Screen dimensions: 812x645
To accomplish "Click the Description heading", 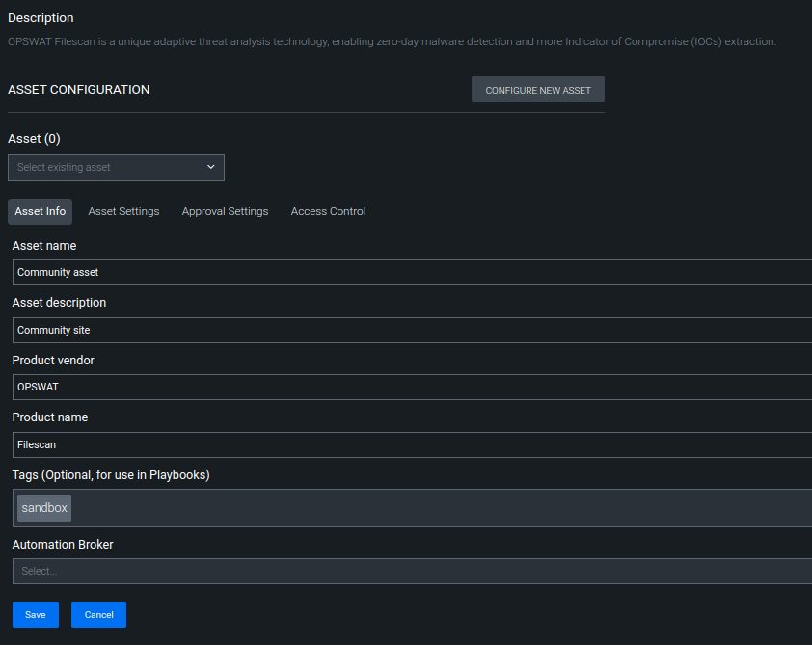I will 41,18.
